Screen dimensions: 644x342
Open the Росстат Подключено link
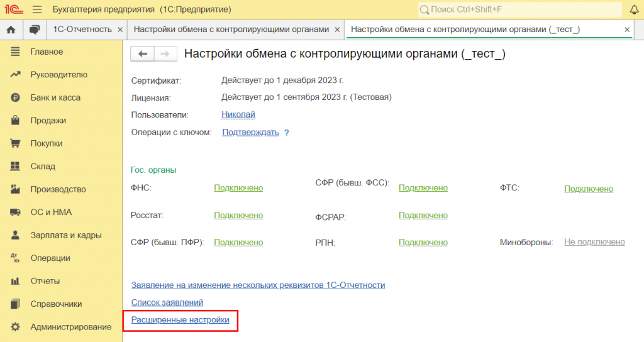coord(238,216)
